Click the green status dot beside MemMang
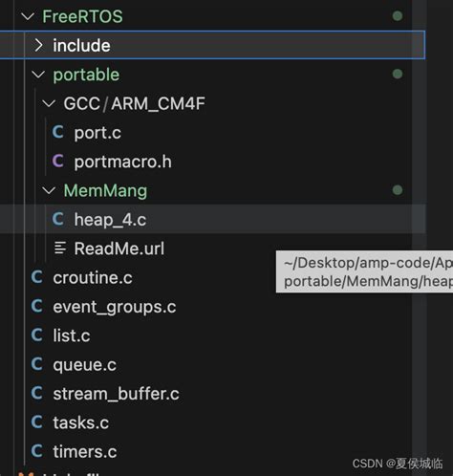Screen dimensions: 453x476 [x=398, y=190]
